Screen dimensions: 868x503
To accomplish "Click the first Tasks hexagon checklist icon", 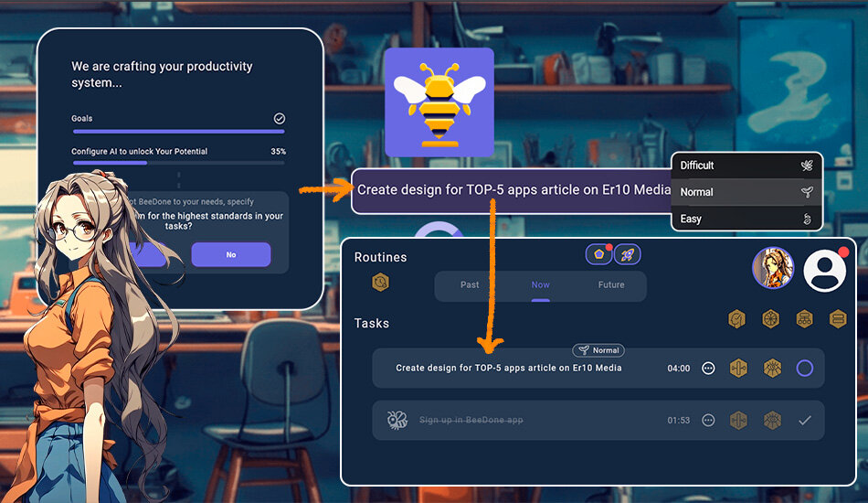I will pyautogui.click(x=736, y=319).
